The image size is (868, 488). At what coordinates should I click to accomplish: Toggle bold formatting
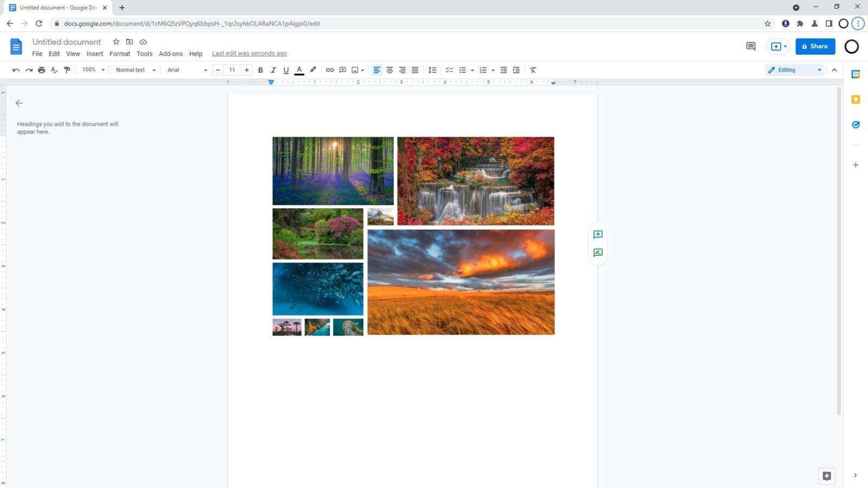[260, 69]
